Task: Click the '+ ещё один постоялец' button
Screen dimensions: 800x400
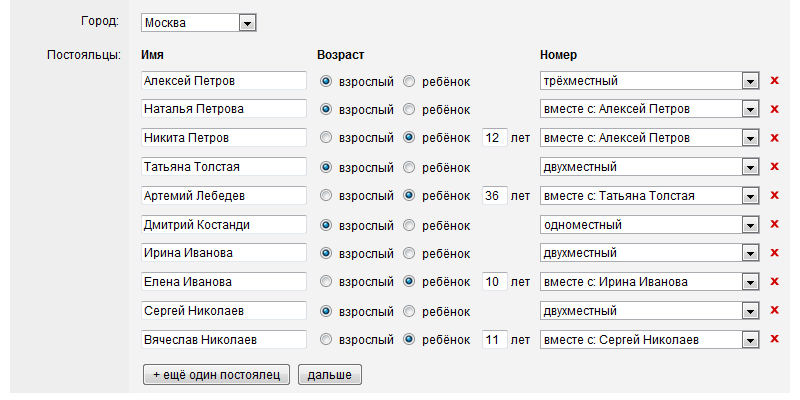Action: pyautogui.click(x=217, y=375)
